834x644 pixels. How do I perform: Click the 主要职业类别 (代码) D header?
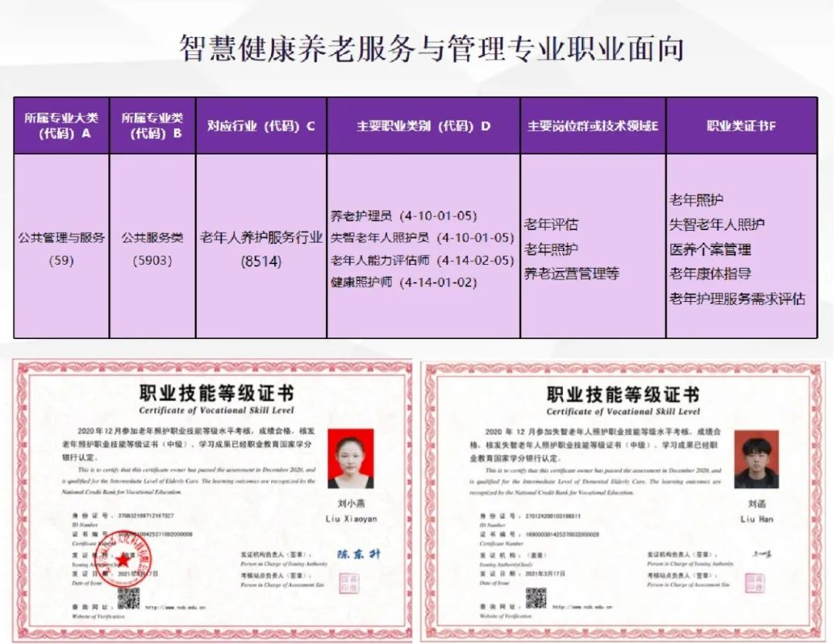423,126
